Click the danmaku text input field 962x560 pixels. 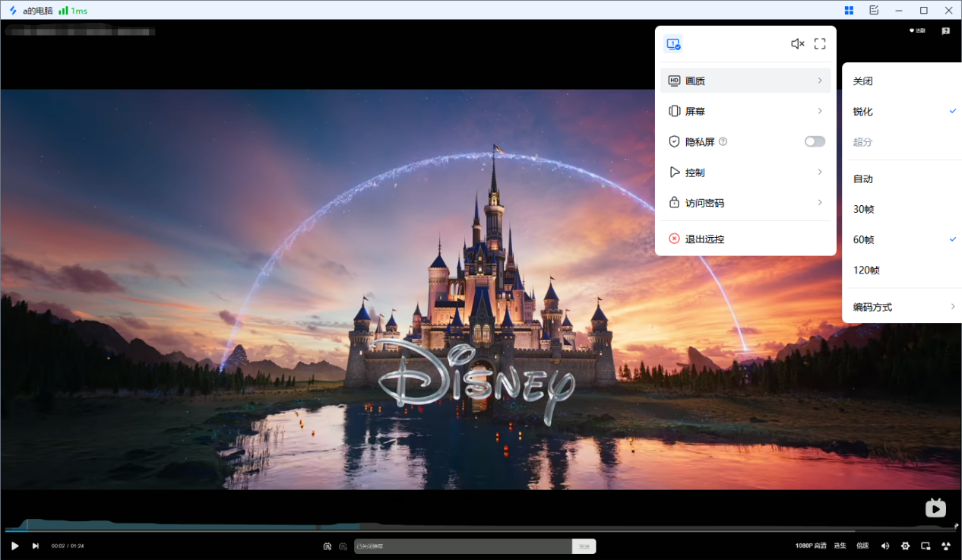(x=463, y=546)
